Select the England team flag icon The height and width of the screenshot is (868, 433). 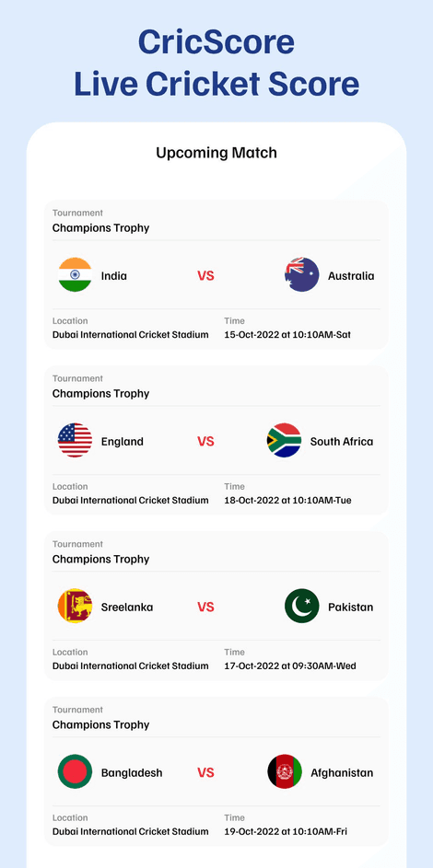(75, 441)
